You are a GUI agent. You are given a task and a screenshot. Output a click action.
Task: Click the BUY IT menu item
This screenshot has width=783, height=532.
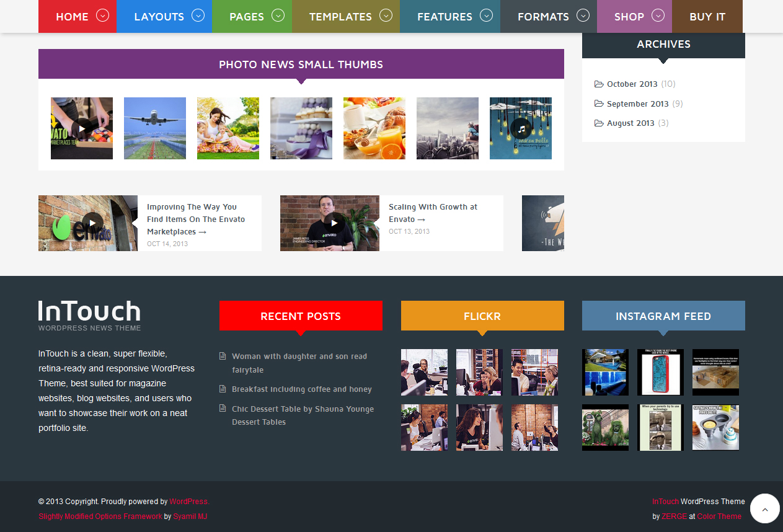tap(707, 17)
